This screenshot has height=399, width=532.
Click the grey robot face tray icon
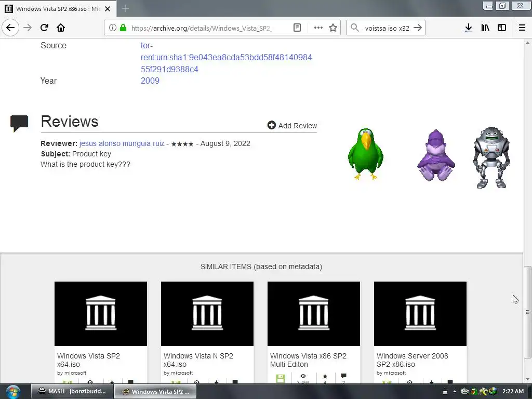(465, 391)
